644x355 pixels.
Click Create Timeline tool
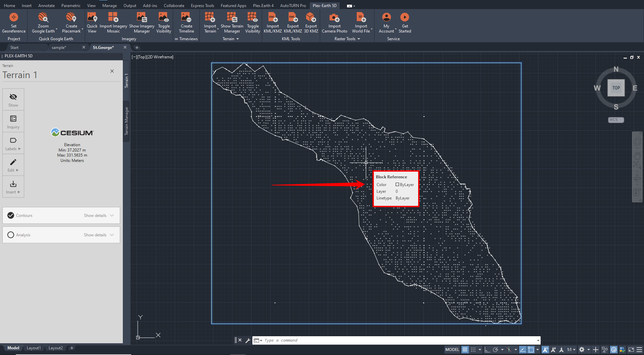coord(187,23)
